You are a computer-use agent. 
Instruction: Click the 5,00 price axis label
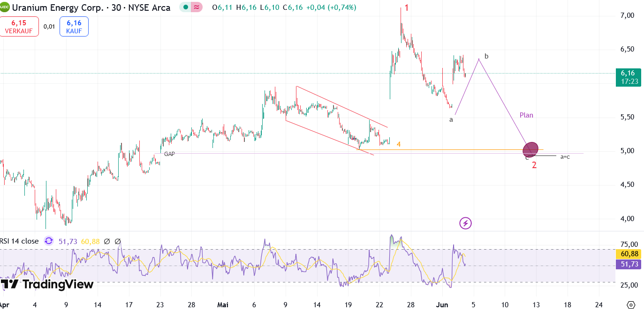click(627, 151)
